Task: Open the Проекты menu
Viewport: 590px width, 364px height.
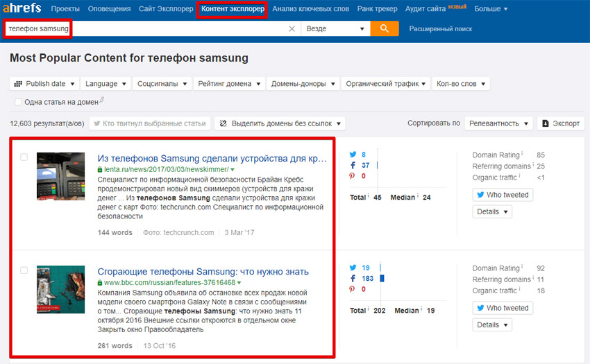Action: click(65, 8)
